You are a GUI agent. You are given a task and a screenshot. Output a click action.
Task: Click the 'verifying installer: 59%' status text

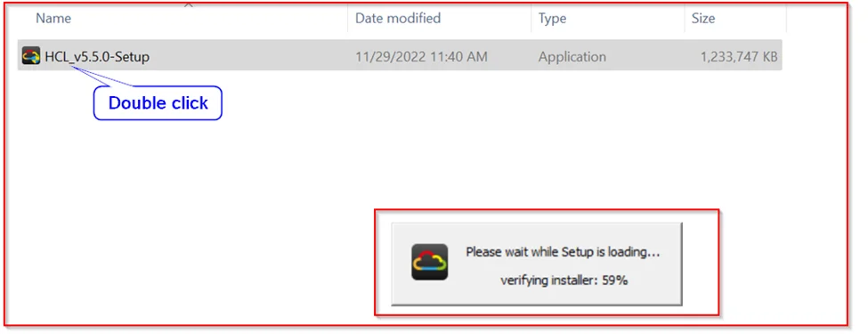point(564,281)
